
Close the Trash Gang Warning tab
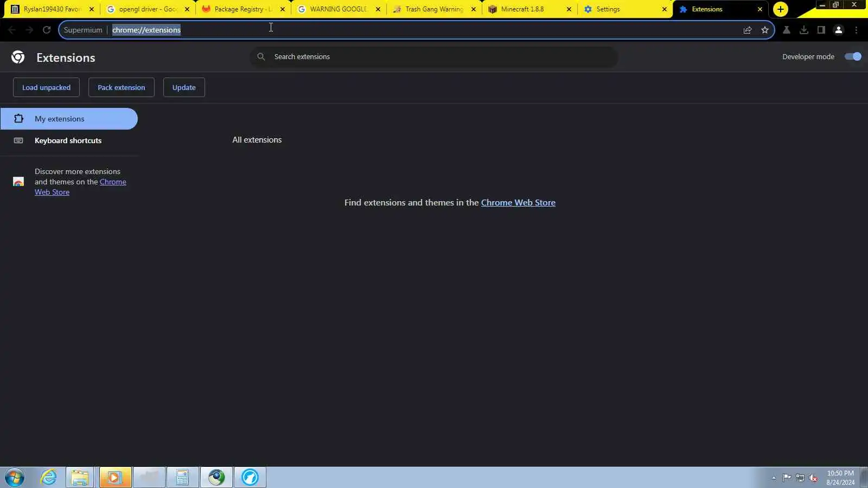click(x=474, y=9)
